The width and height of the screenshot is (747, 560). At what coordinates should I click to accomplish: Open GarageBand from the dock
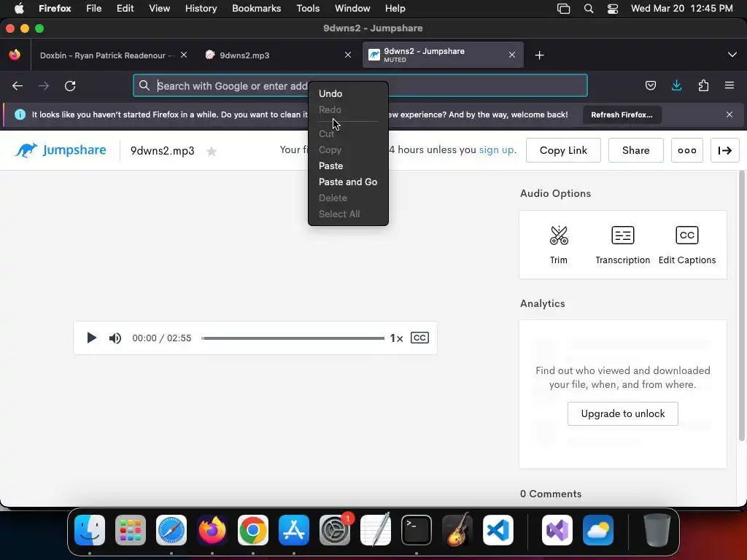tap(457, 530)
